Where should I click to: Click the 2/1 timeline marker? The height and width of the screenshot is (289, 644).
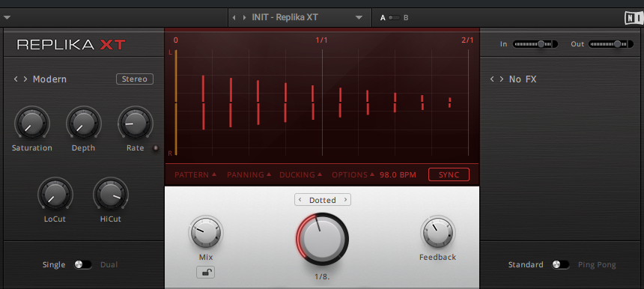coord(467,40)
